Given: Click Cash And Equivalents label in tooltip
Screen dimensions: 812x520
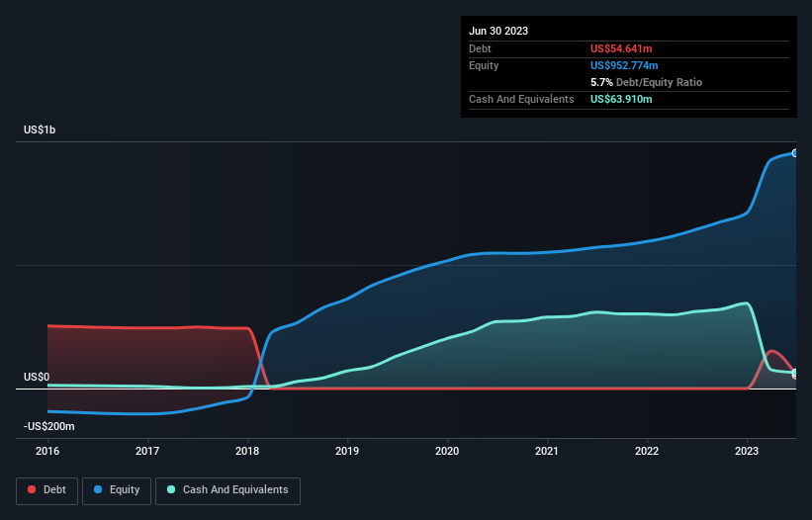Looking at the screenshot, I should (521, 99).
